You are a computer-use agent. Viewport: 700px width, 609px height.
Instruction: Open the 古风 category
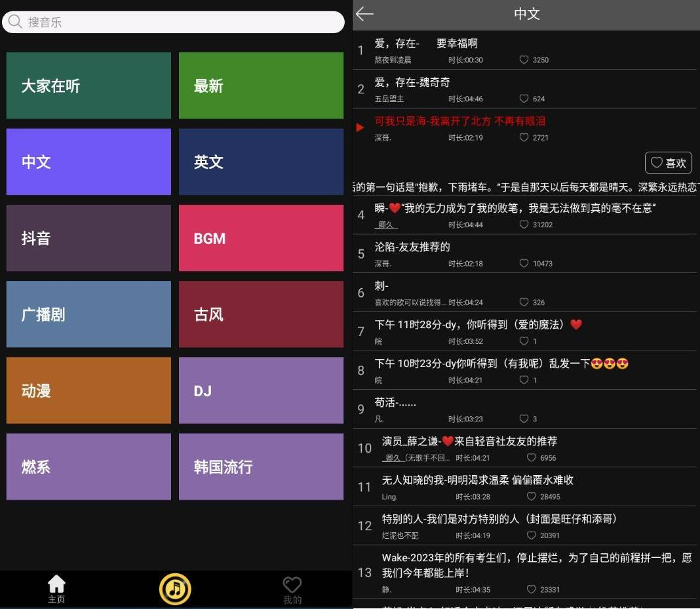(x=261, y=314)
